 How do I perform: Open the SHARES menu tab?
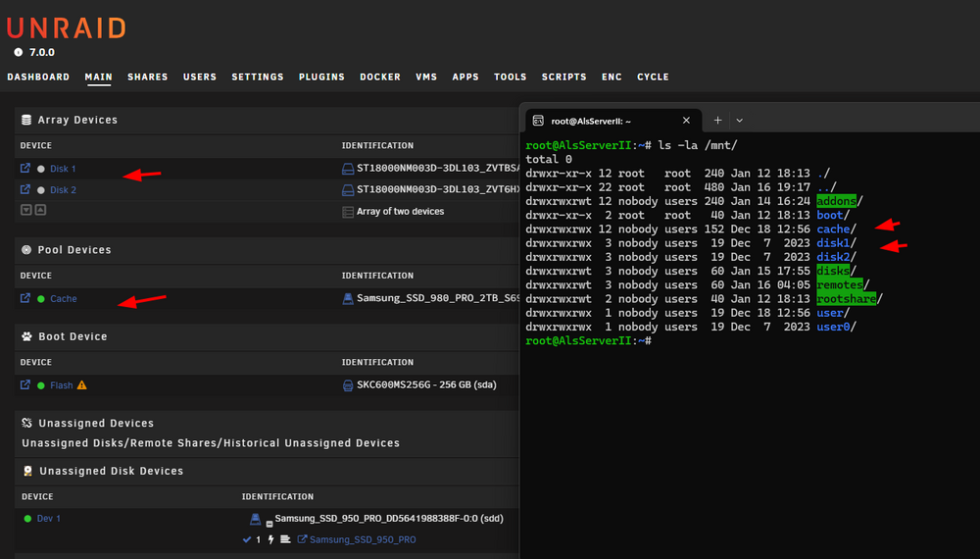148,76
